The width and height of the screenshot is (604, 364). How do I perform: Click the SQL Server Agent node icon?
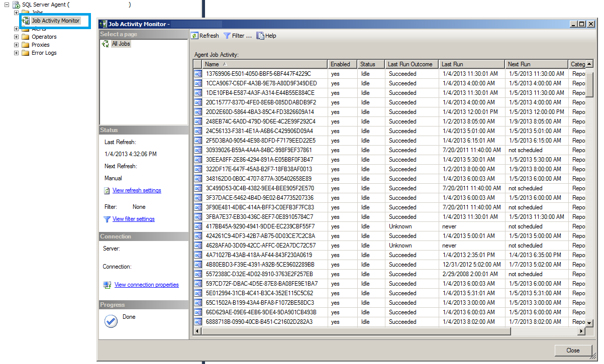[16, 5]
